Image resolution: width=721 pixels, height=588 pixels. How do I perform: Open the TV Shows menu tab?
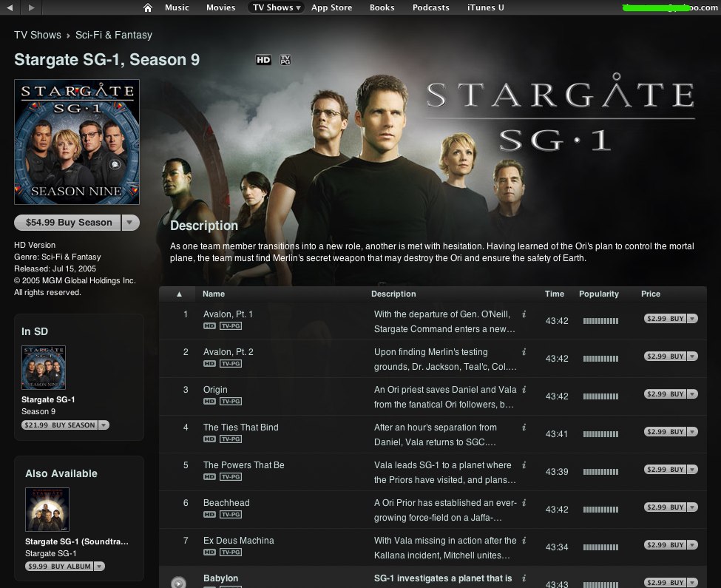tap(277, 7)
